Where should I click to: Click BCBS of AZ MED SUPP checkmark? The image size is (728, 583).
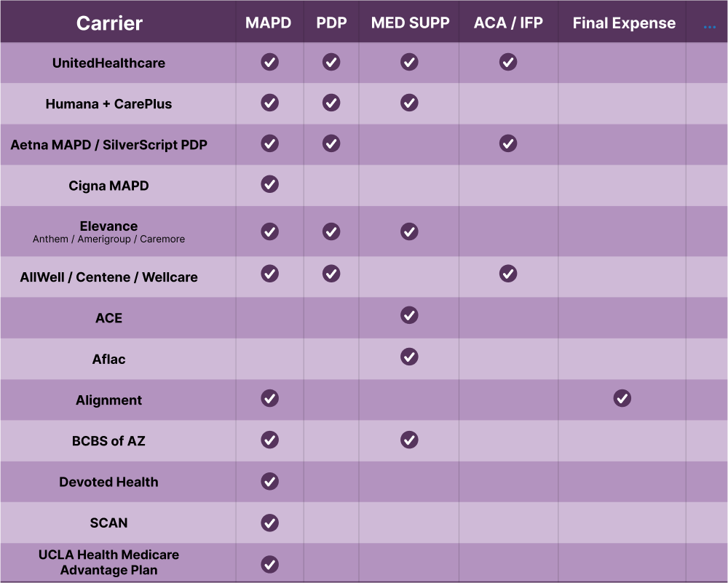coord(409,440)
